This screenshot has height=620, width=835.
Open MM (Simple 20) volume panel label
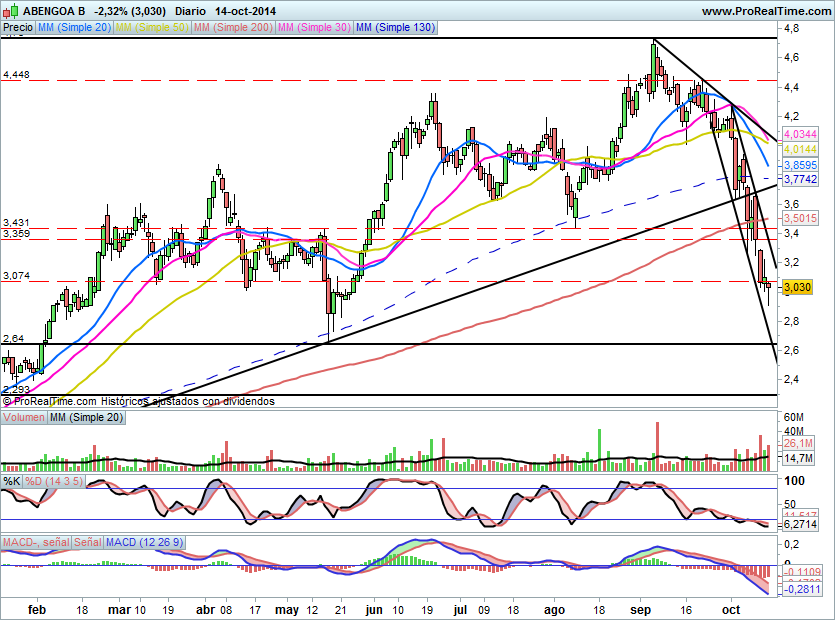click(x=86, y=418)
